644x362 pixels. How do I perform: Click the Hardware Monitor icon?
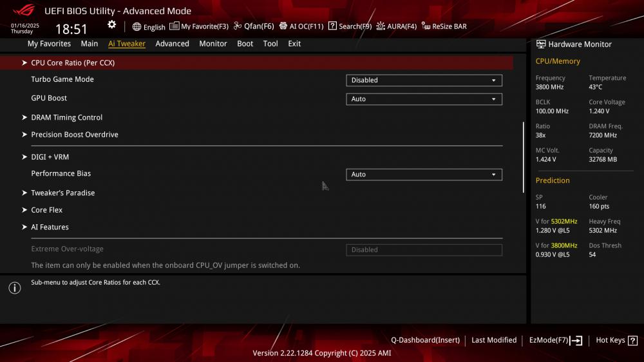tap(541, 44)
